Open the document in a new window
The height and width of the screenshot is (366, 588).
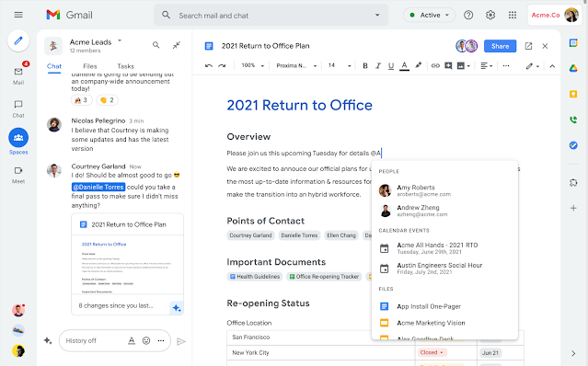[528, 46]
